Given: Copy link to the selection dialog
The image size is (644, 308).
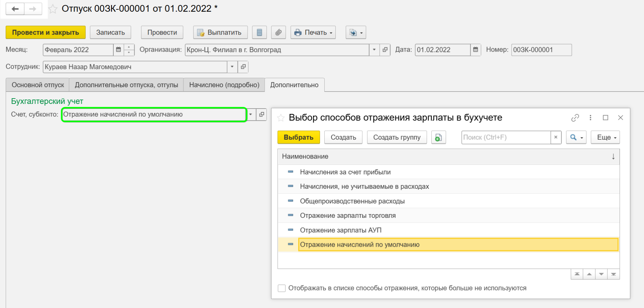Looking at the screenshot, I should tap(575, 118).
